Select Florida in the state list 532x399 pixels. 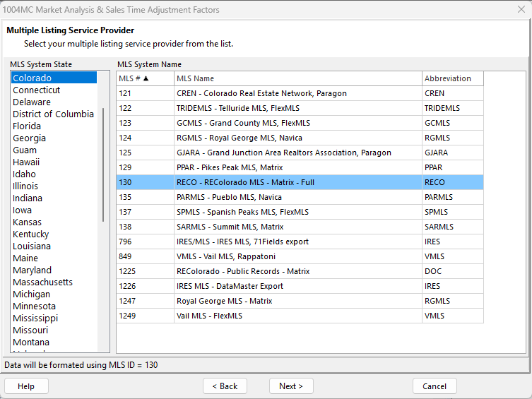click(x=54, y=126)
